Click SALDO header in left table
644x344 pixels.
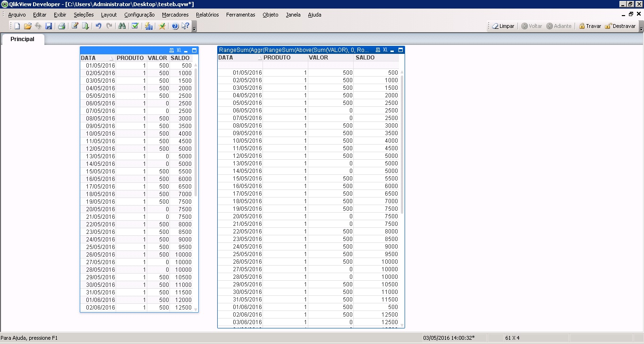click(181, 58)
